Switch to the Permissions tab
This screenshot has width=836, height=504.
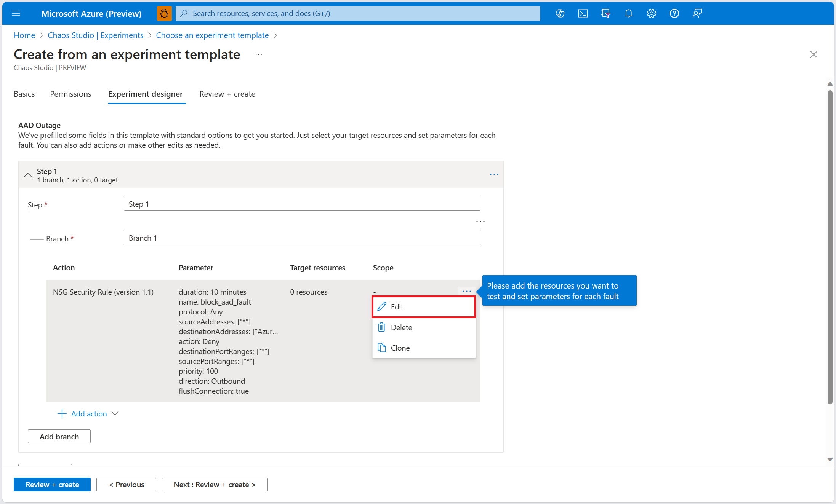click(x=70, y=94)
